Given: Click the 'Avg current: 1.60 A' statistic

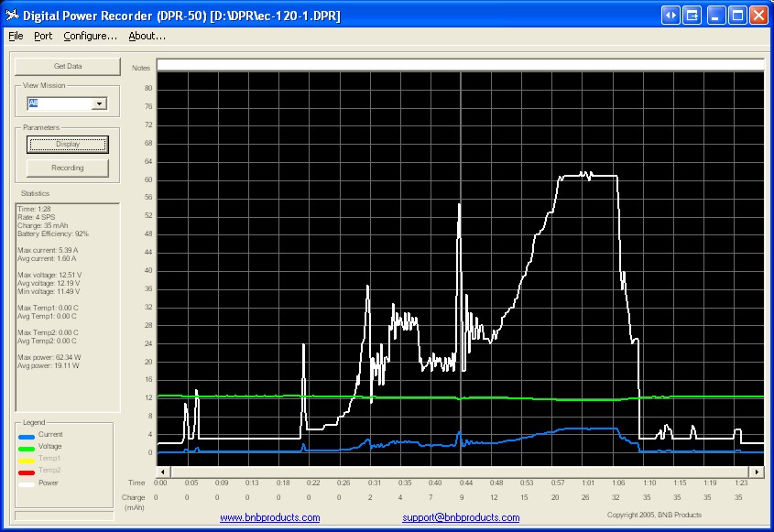Looking at the screenshot, I should [x=47, y=258].
